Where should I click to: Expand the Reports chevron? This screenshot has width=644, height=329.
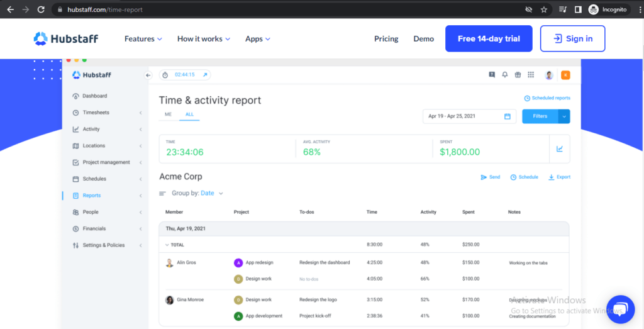pyautogui.click(x=140, y=196)
